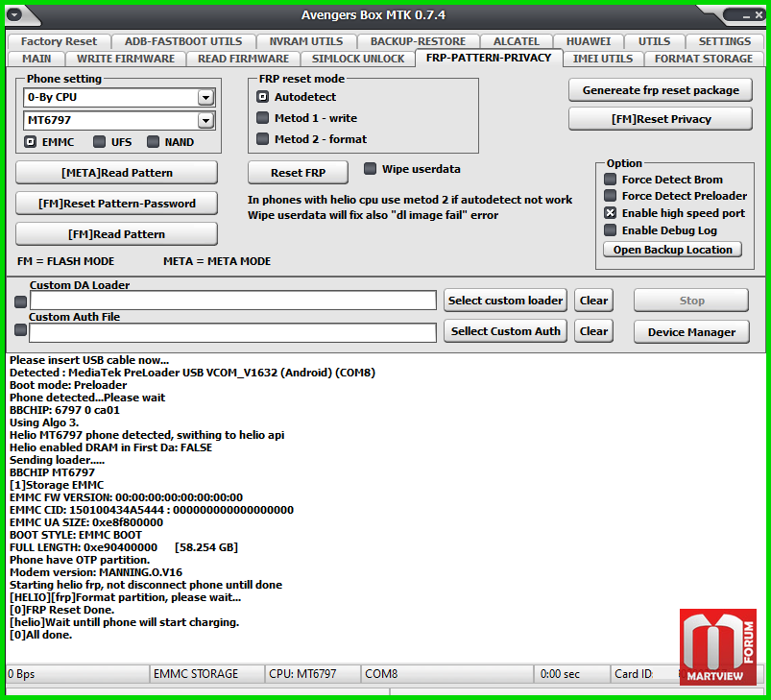Select the NAND storage option

(153, 142)
